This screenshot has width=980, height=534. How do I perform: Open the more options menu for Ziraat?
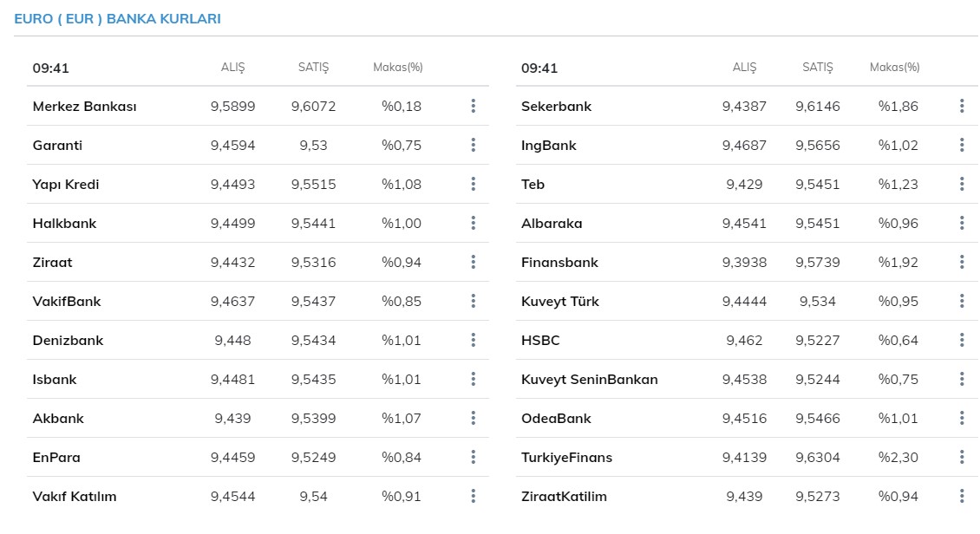[473, 262]
